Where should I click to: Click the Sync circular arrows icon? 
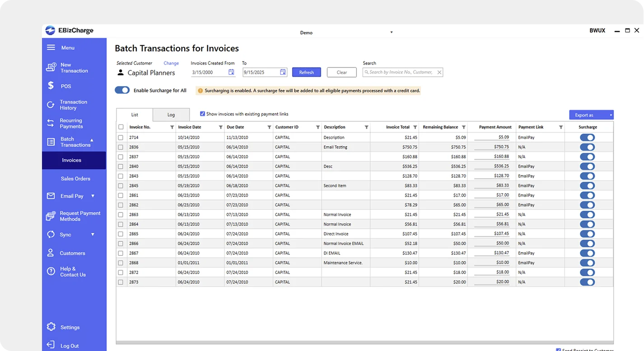tap(51, 235)
